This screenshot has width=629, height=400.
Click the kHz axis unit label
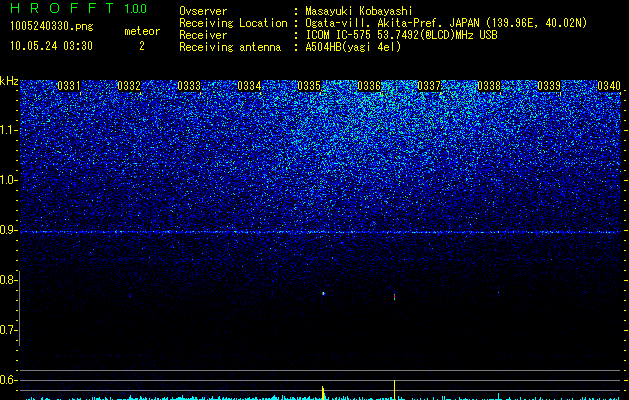[9, 81]
